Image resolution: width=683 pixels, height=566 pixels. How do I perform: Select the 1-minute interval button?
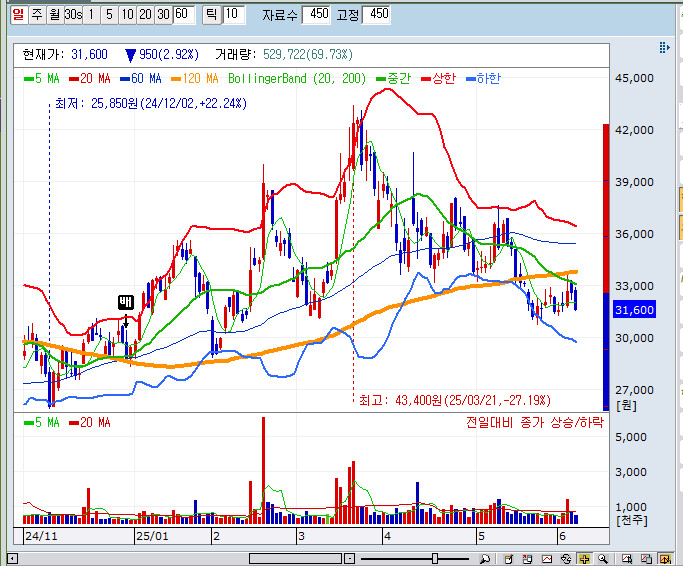(91, 15)
